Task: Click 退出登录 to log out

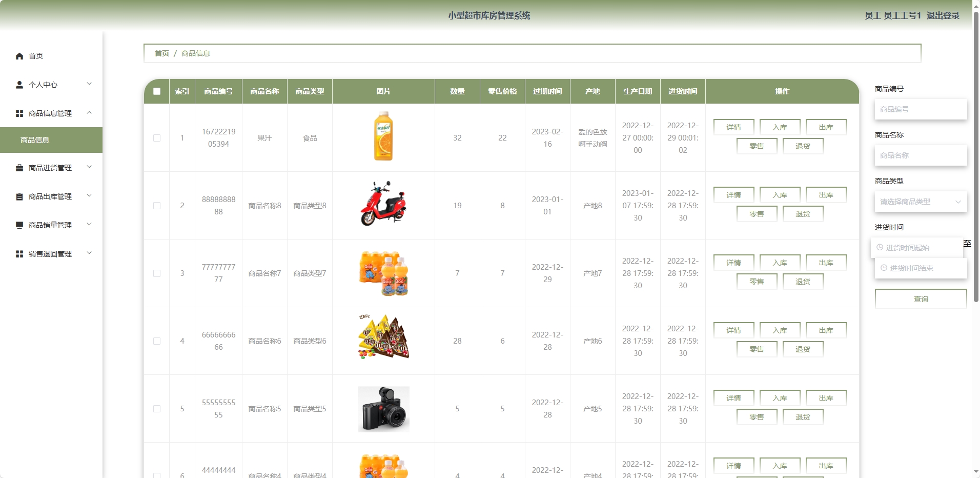Action: click(x=943, y=16)
